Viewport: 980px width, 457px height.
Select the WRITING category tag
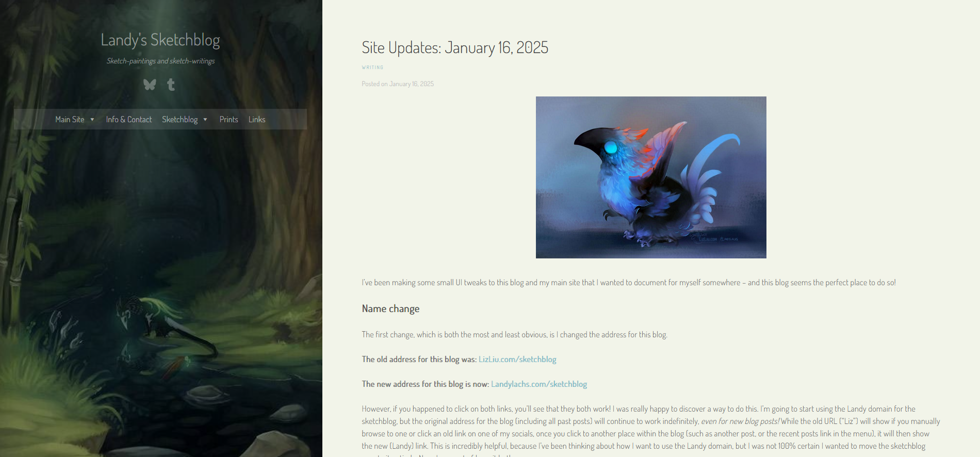coord(372,68)
